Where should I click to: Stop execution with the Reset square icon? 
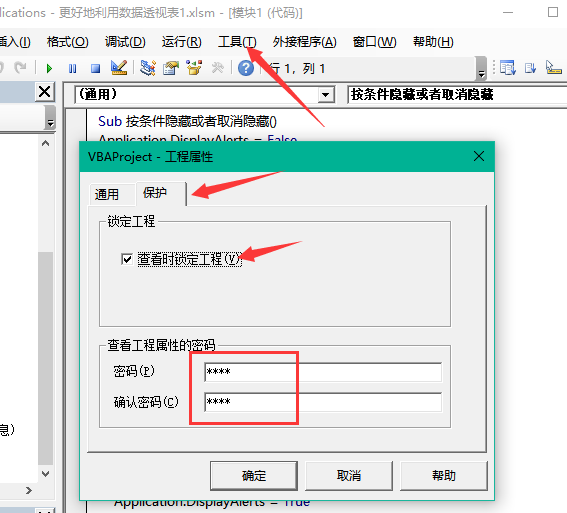(x=95, y=68)
